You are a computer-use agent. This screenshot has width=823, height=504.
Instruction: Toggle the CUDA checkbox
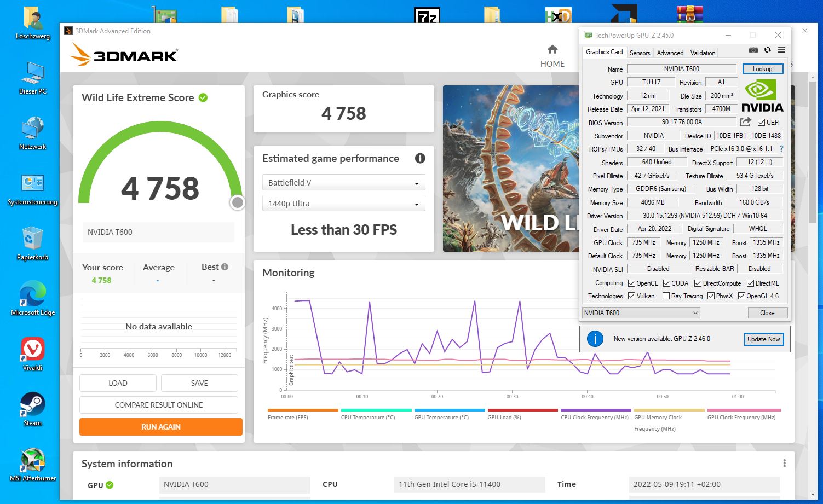(666, 283)
